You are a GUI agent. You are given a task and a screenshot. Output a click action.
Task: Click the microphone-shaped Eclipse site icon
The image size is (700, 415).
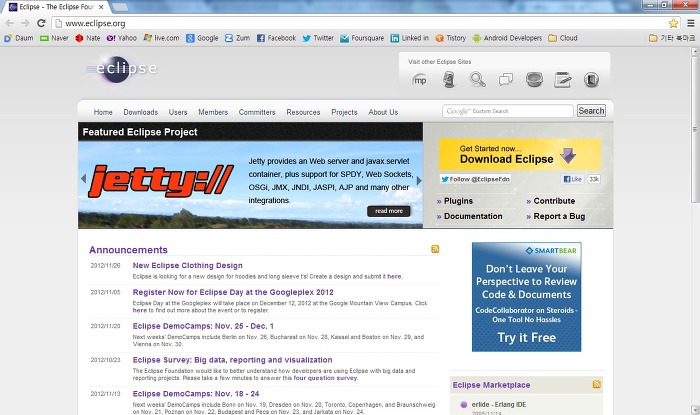click(449, 80)
